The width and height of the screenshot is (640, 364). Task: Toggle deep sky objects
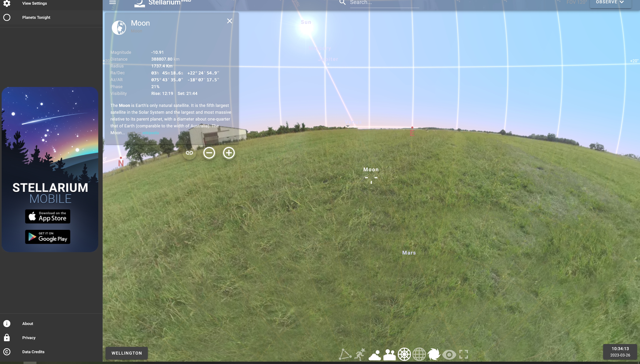click(434, 354)
